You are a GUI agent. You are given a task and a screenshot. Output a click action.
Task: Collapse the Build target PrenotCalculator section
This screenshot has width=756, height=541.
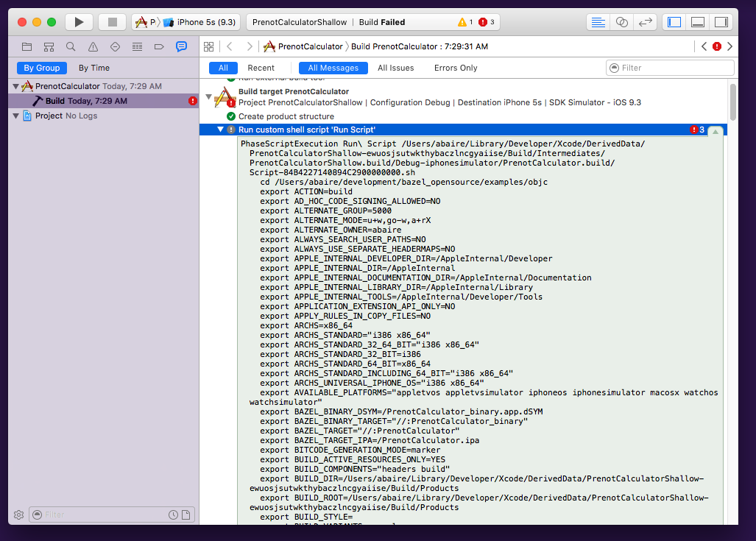(209, 97)
